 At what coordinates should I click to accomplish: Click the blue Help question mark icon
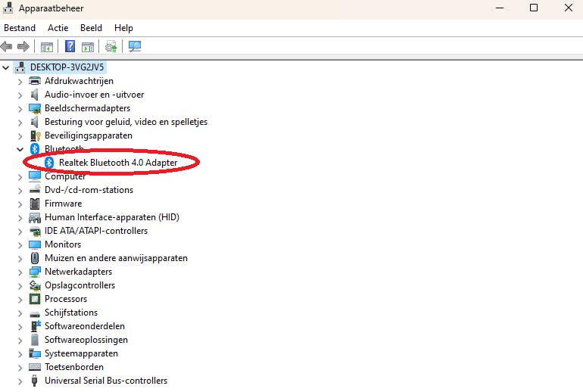click(70, 46)
